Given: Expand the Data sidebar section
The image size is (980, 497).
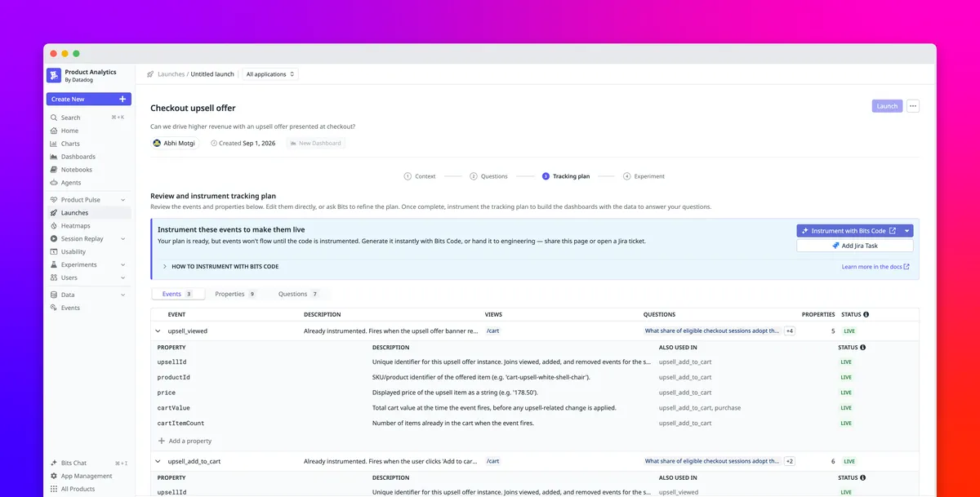Looking at the screenshot, I should [123, 295].
